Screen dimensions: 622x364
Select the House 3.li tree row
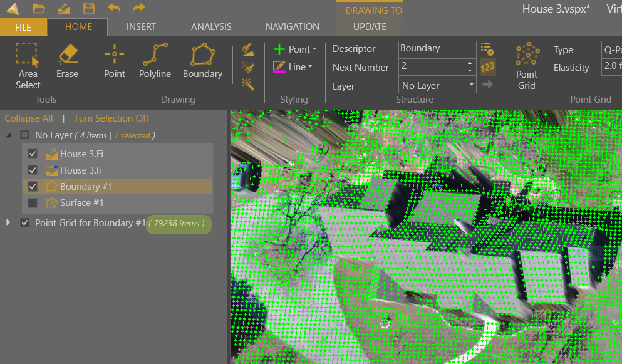pos(118,170)
